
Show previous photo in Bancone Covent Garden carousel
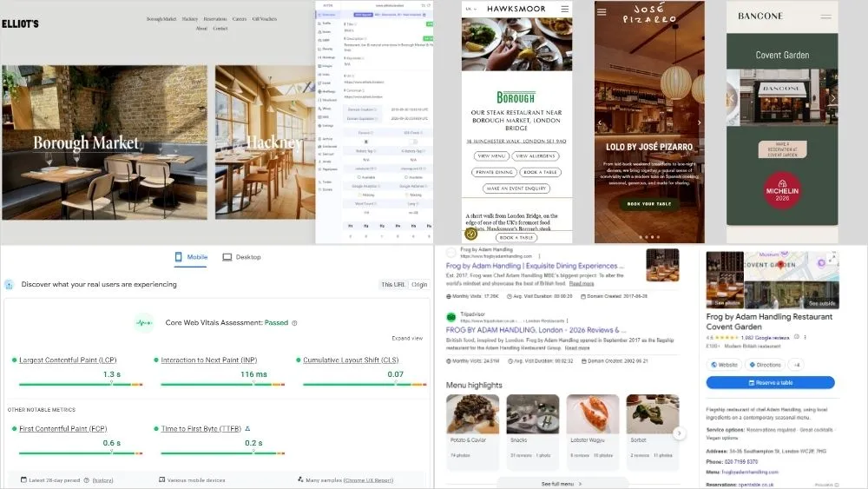coord(731,98)
